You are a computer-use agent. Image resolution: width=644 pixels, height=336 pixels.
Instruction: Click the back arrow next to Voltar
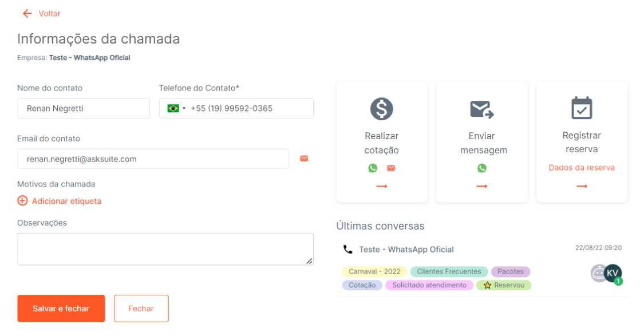(27, 14)
